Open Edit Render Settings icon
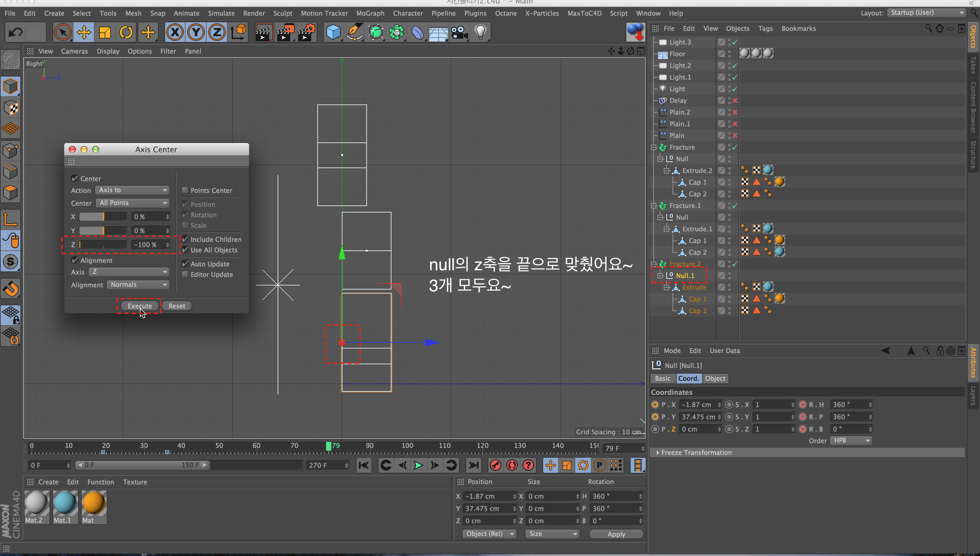 click(x=307, y=32)
